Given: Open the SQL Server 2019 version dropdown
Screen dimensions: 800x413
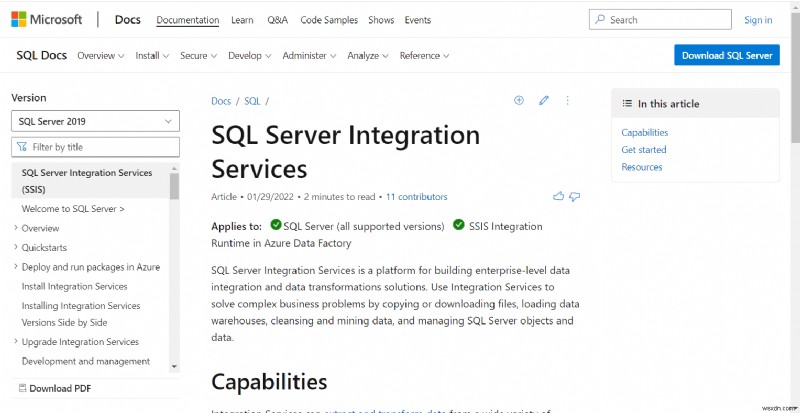Looking at the screenshot, I should (95, 121).
